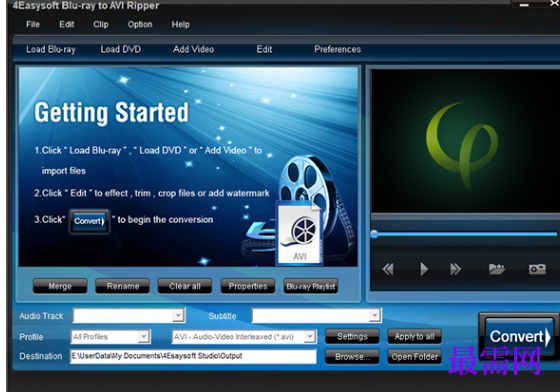Click the rewind playback icon
Screen dimensions: 560x392
pos(388,269)
